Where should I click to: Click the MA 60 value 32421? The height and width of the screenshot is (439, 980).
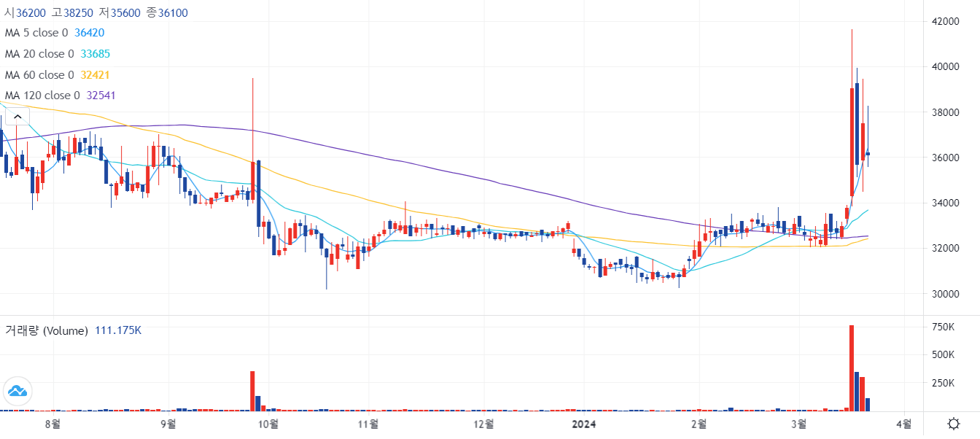click(x=96, y=74)
